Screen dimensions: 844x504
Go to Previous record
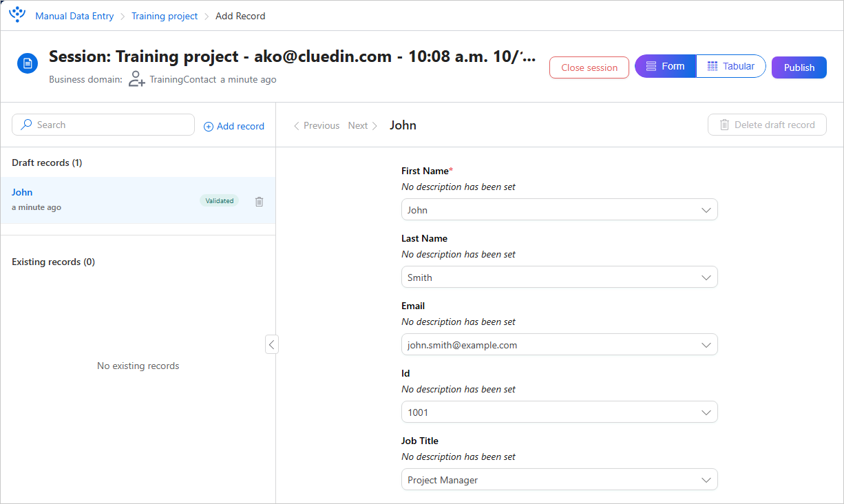pos(317,125)
